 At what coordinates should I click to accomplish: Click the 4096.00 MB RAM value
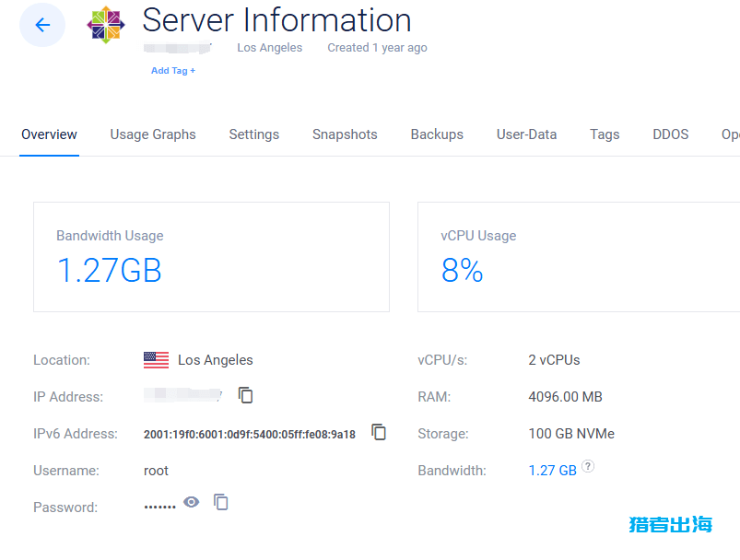tap(565, 397)
